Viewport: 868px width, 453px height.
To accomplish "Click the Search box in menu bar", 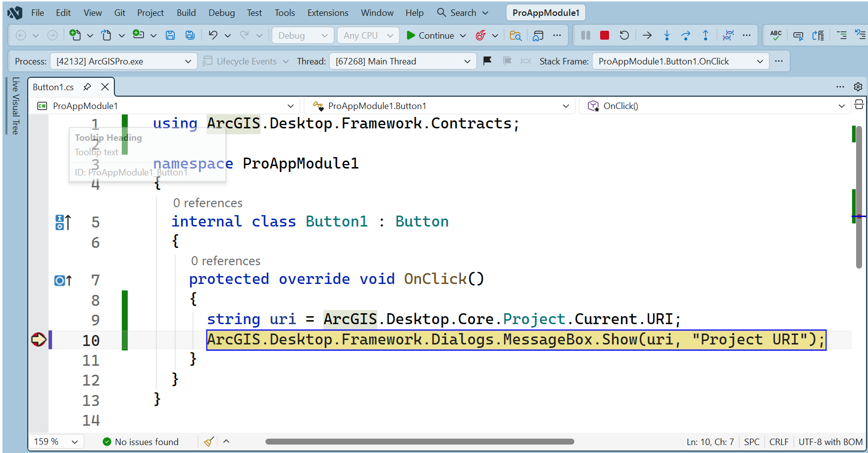I will [x=462, y=13].
